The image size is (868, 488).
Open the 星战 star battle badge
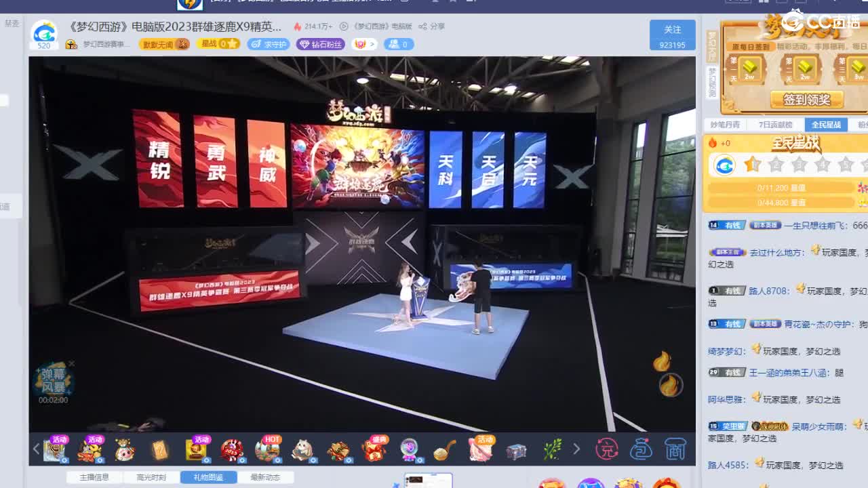[x=219, y=44]
